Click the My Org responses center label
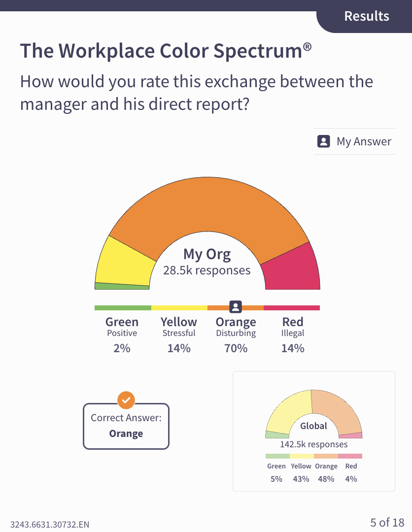The width and height of the screenshot is (412, 532). [207, 262]
